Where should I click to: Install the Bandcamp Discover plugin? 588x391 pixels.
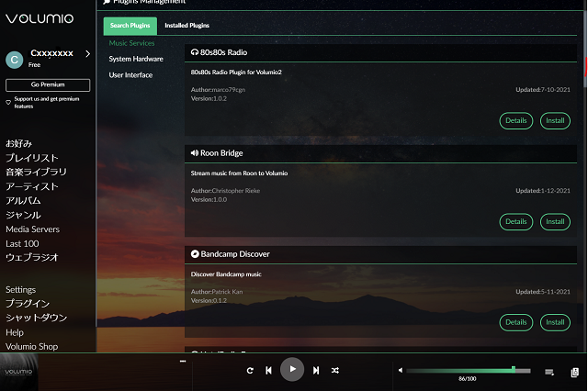555,322
